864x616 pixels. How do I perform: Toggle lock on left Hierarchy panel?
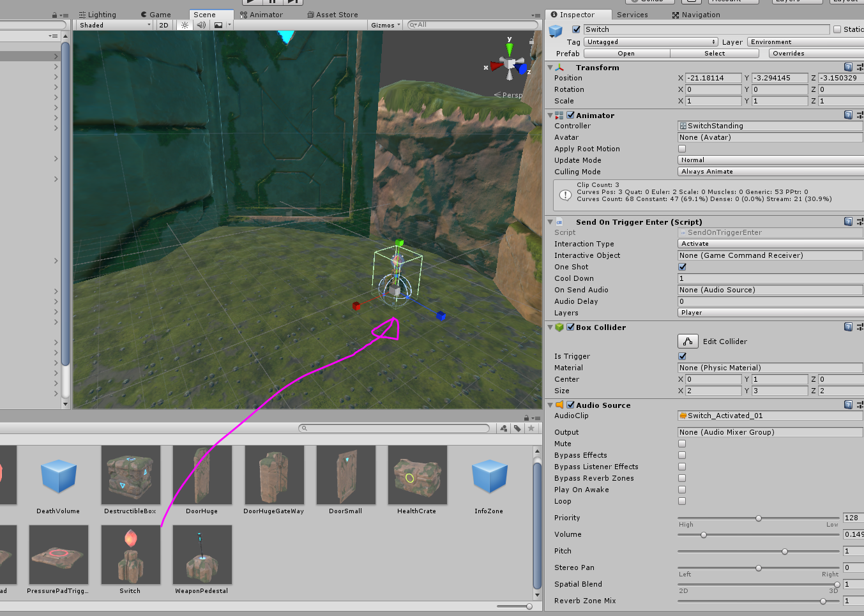pos(55,15)
